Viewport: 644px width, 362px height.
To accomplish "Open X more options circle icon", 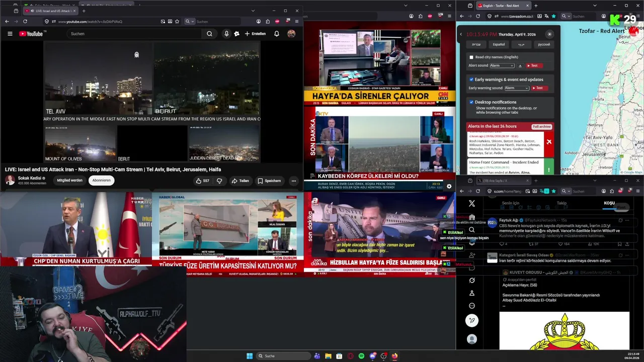I will (471, 306).
